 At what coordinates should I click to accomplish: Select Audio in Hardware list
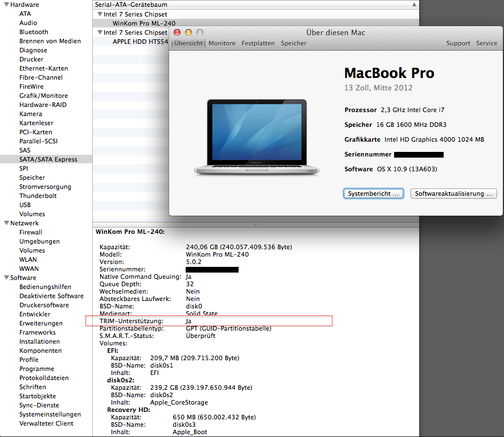pyautogui.click(x=28, y=23)
